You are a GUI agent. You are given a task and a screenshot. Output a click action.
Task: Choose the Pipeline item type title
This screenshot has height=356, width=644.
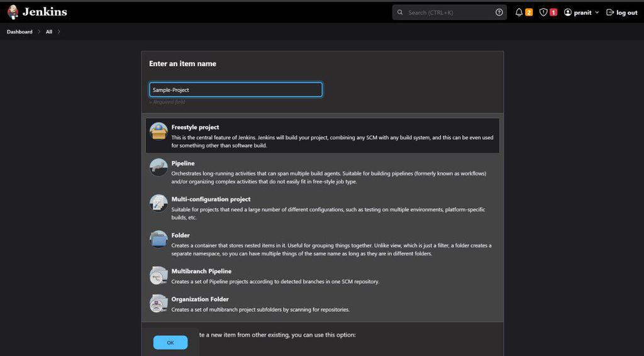point(183,164)
